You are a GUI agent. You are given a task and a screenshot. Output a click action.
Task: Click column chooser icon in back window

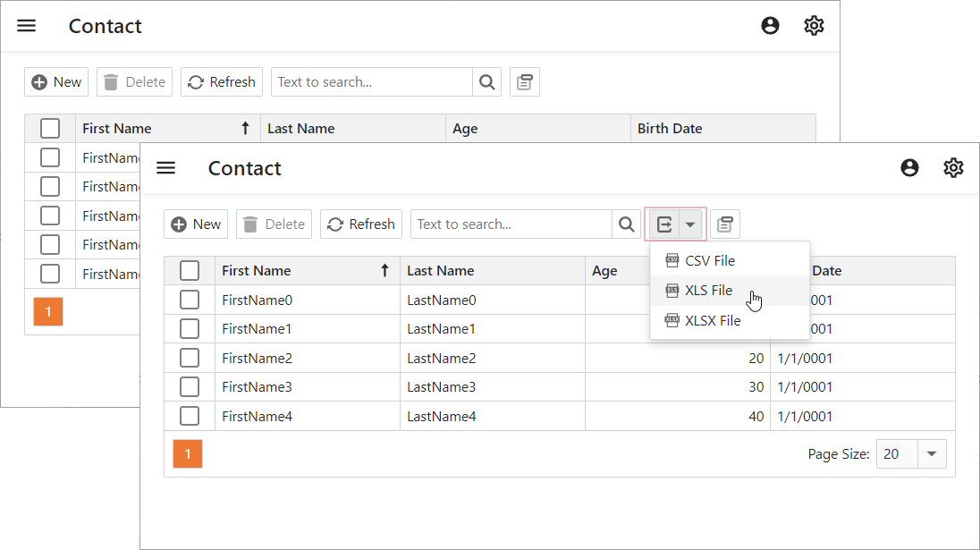(x=524, y=82)
